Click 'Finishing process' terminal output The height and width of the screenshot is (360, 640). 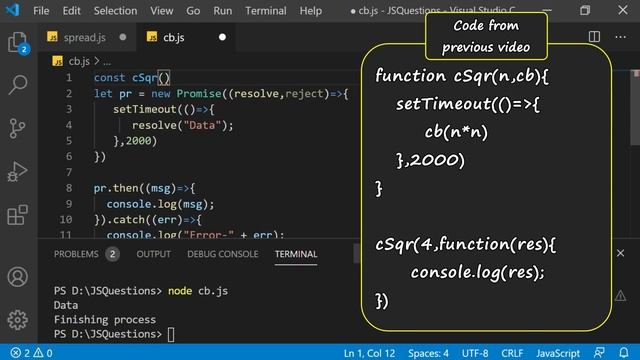(105, 319)
